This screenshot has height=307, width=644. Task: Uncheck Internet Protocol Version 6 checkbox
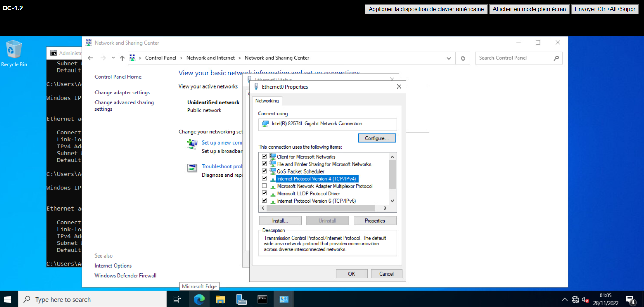[264, 201]
